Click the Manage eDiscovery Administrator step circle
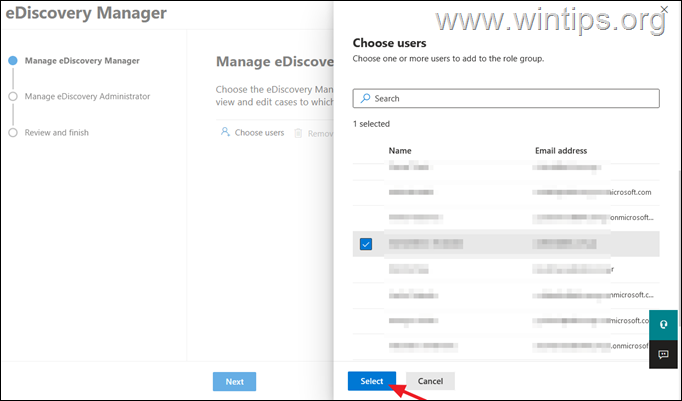The width and height of the screenshot is (682, 401). (x=13, y=96)
